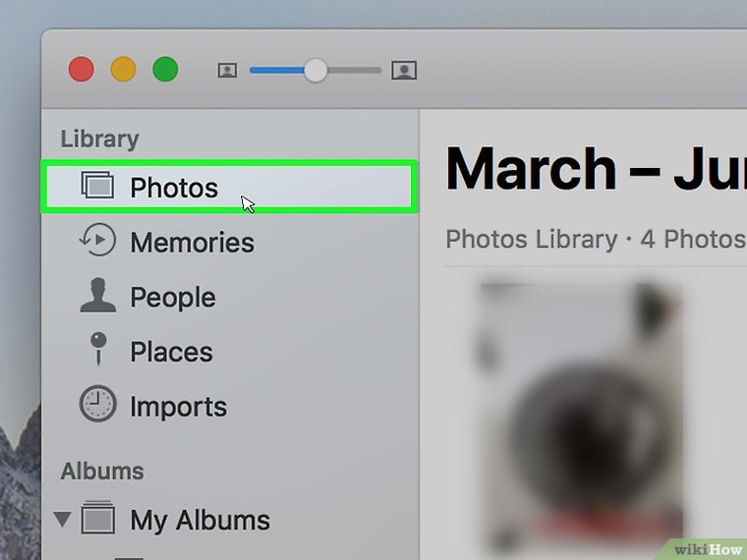Viewport: 747px width, 560px height.
Task: Select the My Albums label text
Action: coord(200,520)
